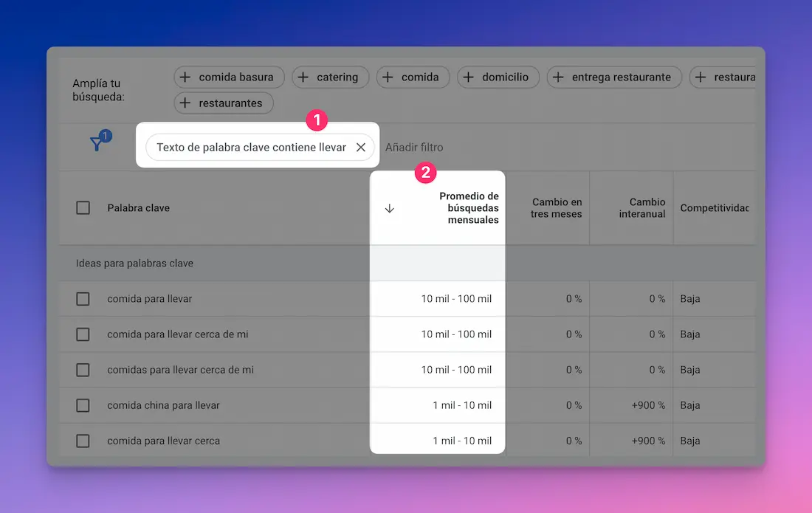Add the 'comida' suggestion chip
The height and width of the screenshot is (513, 812).
pyautogui.click(x=412, y=77)
